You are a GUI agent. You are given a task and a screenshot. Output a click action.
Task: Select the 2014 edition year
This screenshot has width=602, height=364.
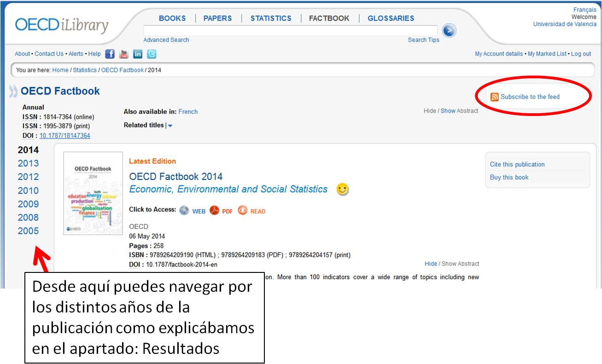click(x=29, y=150)
